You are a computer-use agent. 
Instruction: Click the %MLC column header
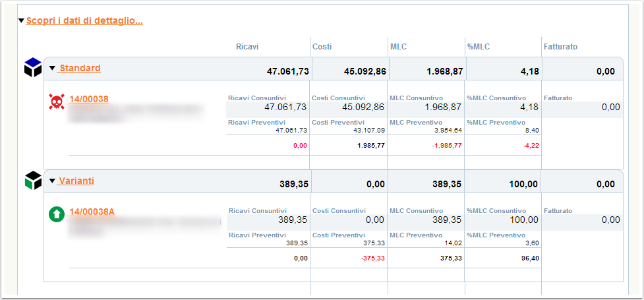coord(479,47)
